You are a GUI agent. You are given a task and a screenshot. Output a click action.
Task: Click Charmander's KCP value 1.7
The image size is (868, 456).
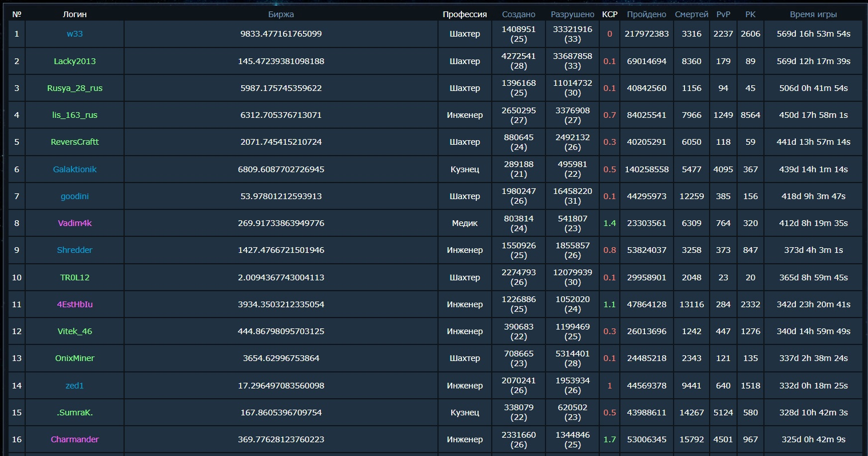click(610, 439)
